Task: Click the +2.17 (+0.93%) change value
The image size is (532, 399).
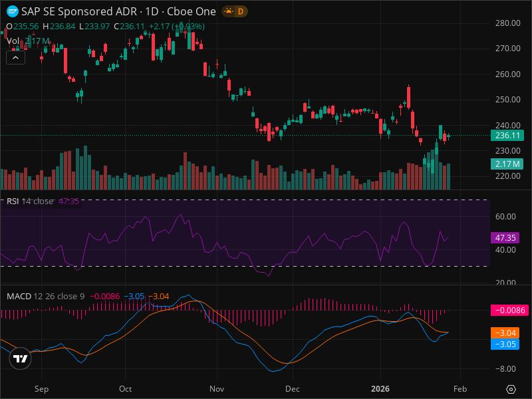Action: (177, 27)
